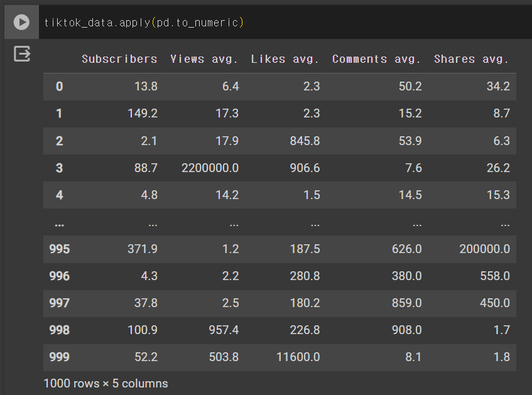Click row index 998
This screenshot has width=532, height=395.
(x=60, y=330)
